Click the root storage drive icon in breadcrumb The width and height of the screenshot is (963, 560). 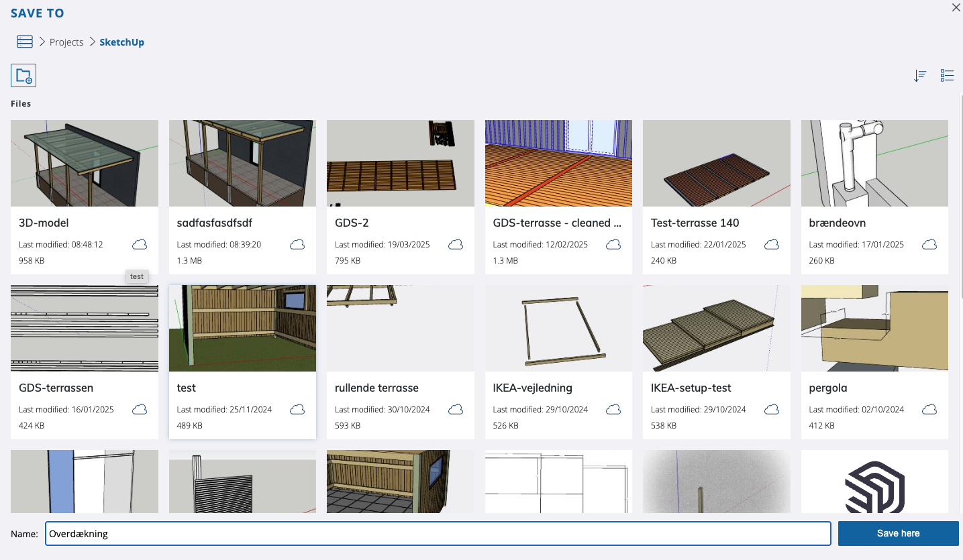point(25,42)
